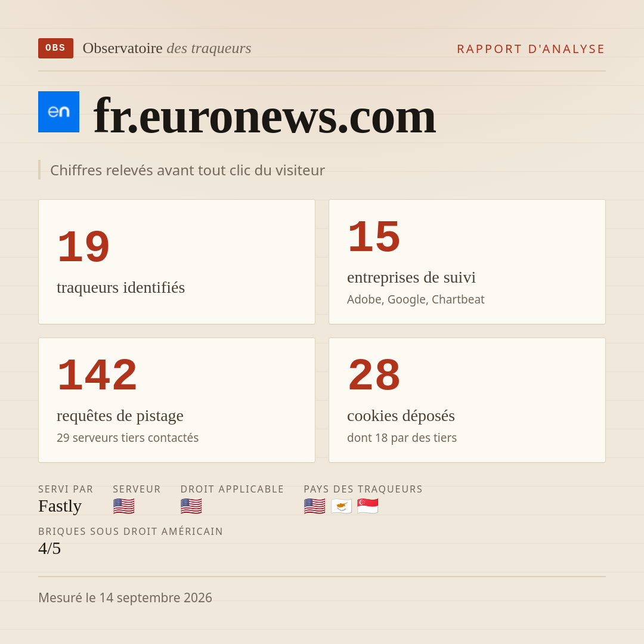Image resolution: width=644 pixels, height=644 pixels.
Task: Click 'dont 18 par des tiers' text
Action: click(402, 438)
